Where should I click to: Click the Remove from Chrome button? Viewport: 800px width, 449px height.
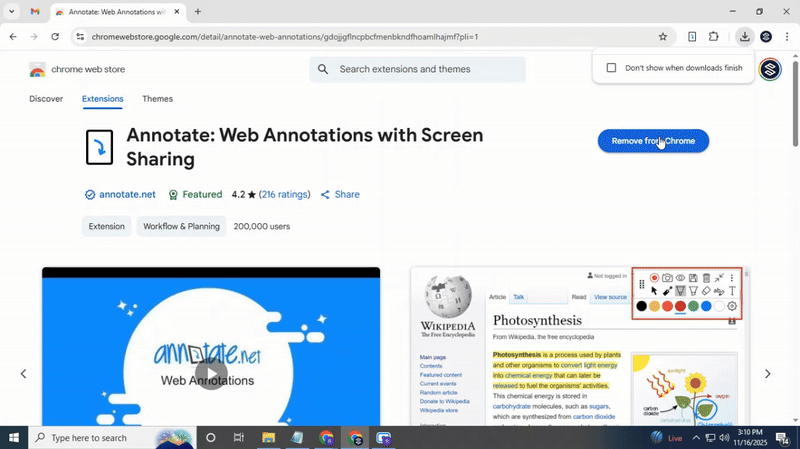653,141
